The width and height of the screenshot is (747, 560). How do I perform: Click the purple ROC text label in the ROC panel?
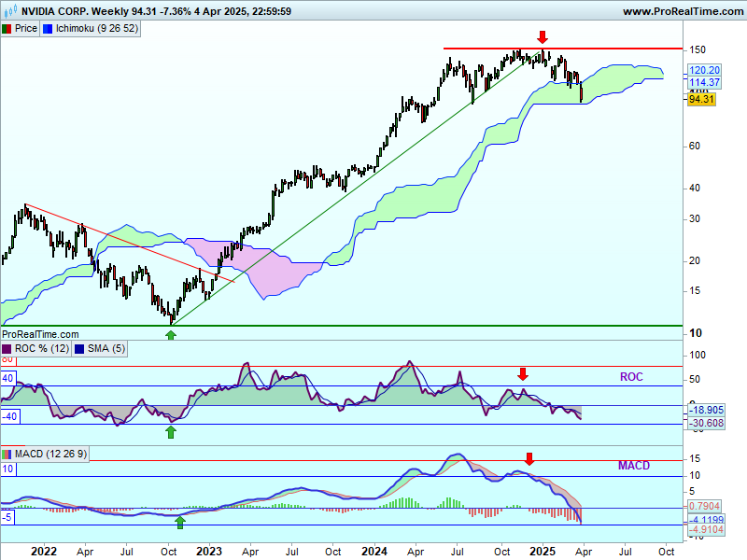pyautogui.click(x=631, y=377)
